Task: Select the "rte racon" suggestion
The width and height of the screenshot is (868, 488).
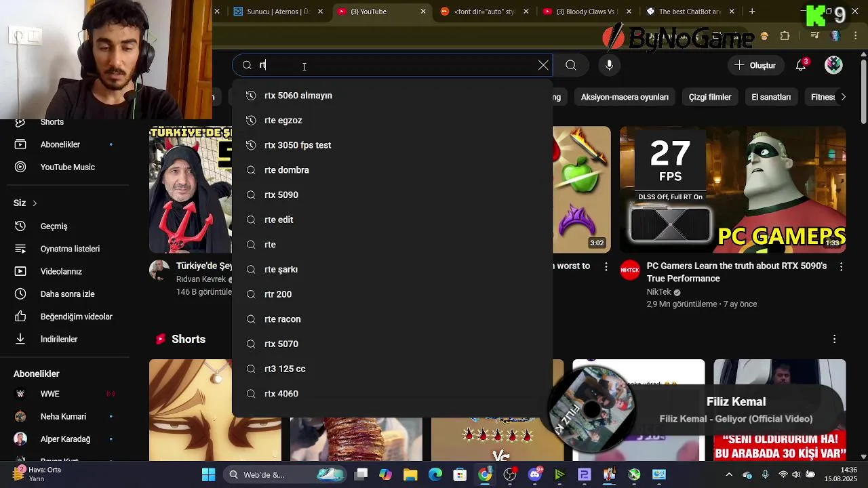Action: [392, 319]
